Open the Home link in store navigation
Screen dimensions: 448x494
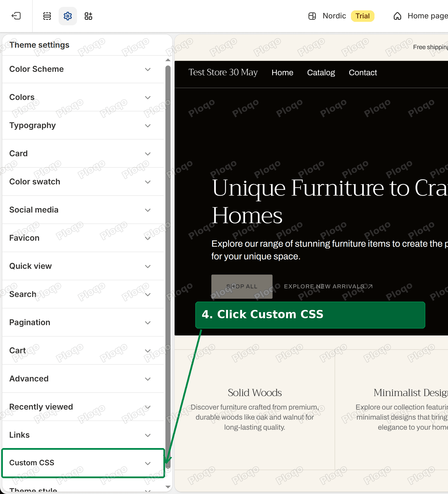(x=282, y=73)
